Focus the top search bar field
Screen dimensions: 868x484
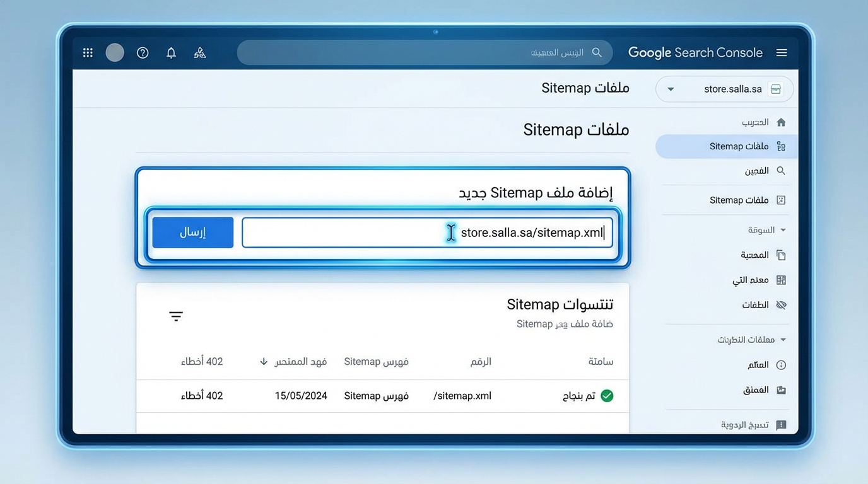(x=425, y=52)
